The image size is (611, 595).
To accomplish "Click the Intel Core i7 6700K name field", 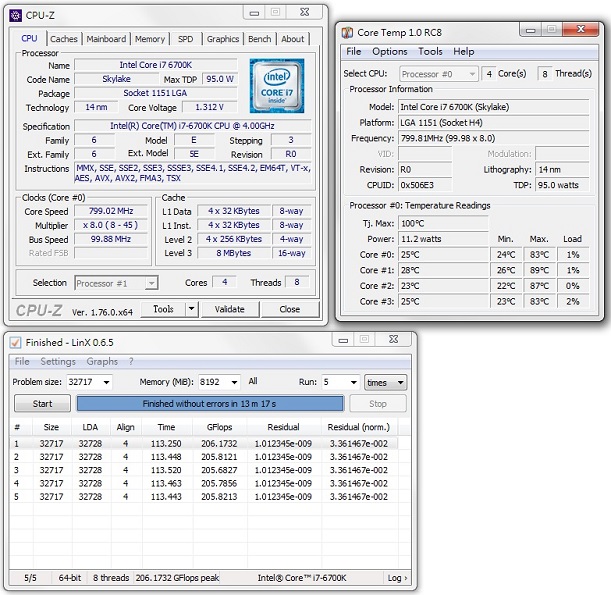I will 156,65.
